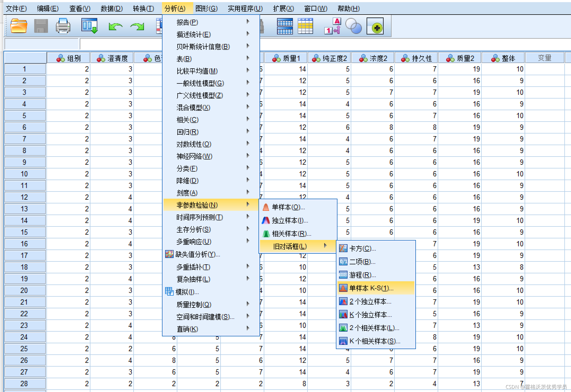The width and height of the screenshot is (571, 392).
Task: Click the value labels icon
Action: (x=333, y=26)
